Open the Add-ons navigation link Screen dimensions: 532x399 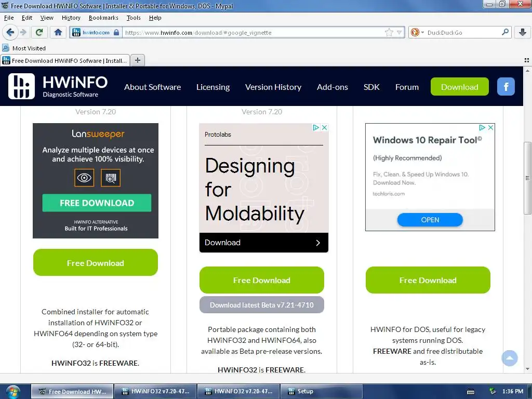[332, 87]
